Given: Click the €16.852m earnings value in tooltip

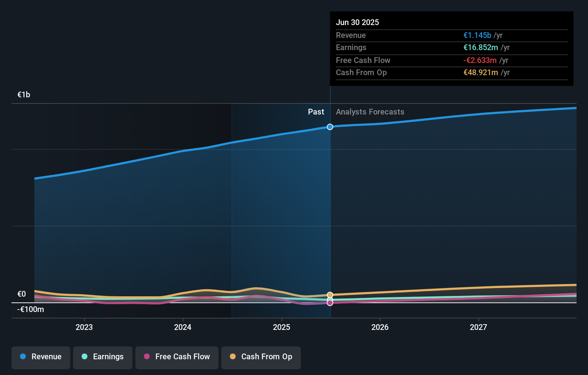Looking at the screenshot, I should tap(481, 47).
